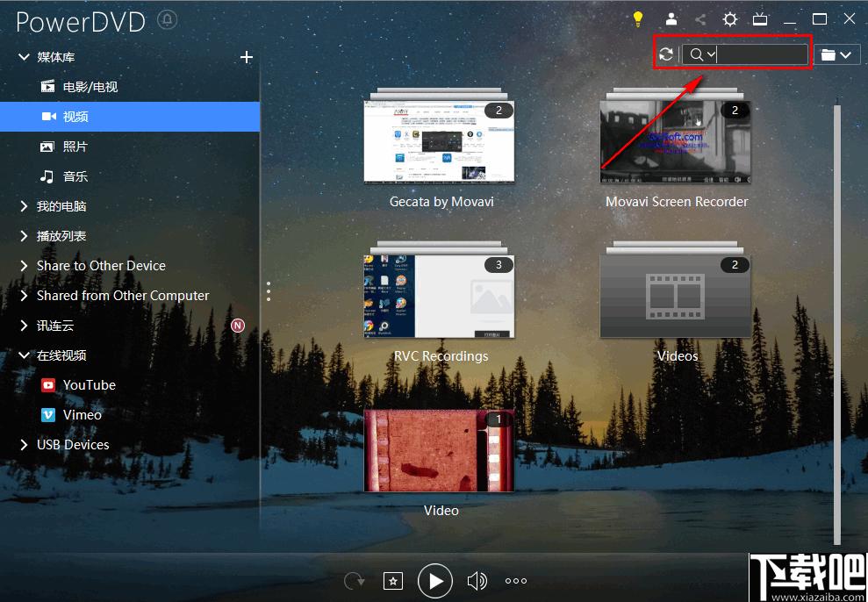Collapse the 媒体库 section
Viewport: 868px width, 602px height.
coord(24,57)
